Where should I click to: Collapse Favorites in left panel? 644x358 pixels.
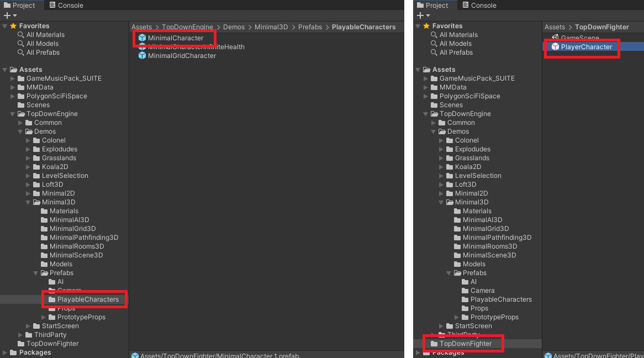point(5,26)
